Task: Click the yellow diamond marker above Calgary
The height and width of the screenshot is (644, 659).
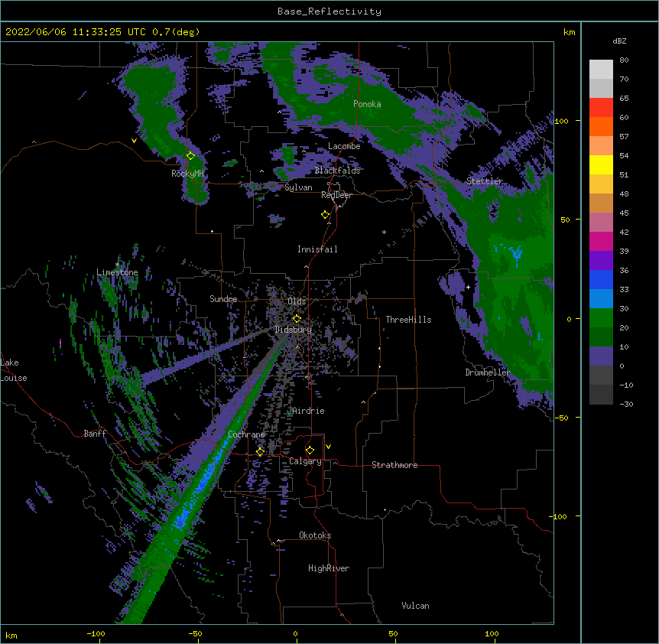Action: coord(310,450)
